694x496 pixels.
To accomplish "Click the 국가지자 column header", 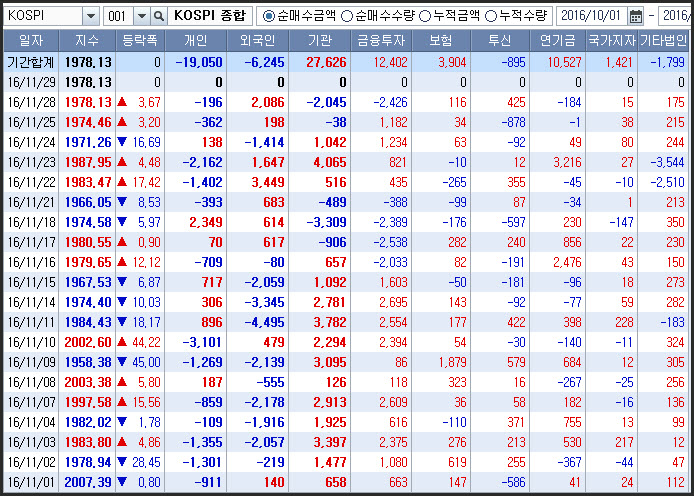I will (x=612, y=41).
